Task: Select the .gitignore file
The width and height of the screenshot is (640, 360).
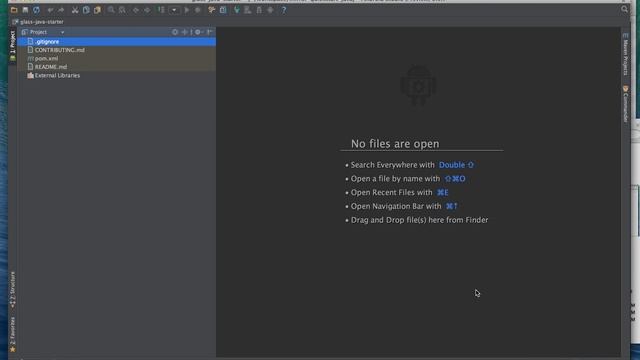Action: (116, 42)
